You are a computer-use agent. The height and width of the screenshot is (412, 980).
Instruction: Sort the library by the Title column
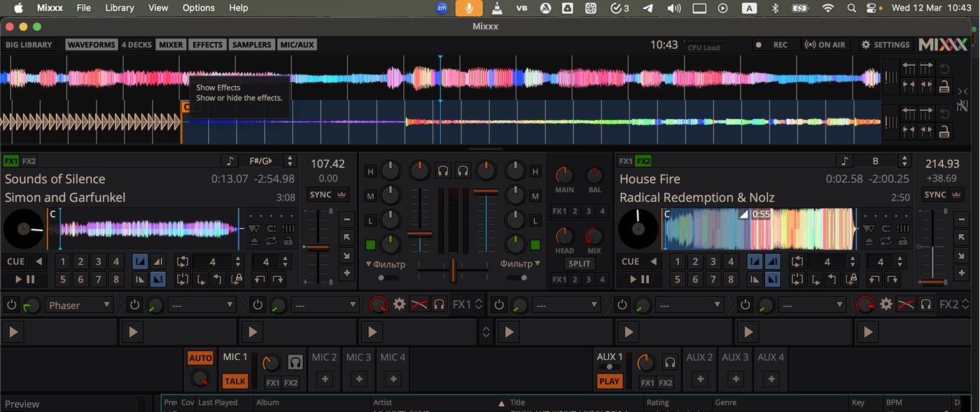(x=517, y=401)
